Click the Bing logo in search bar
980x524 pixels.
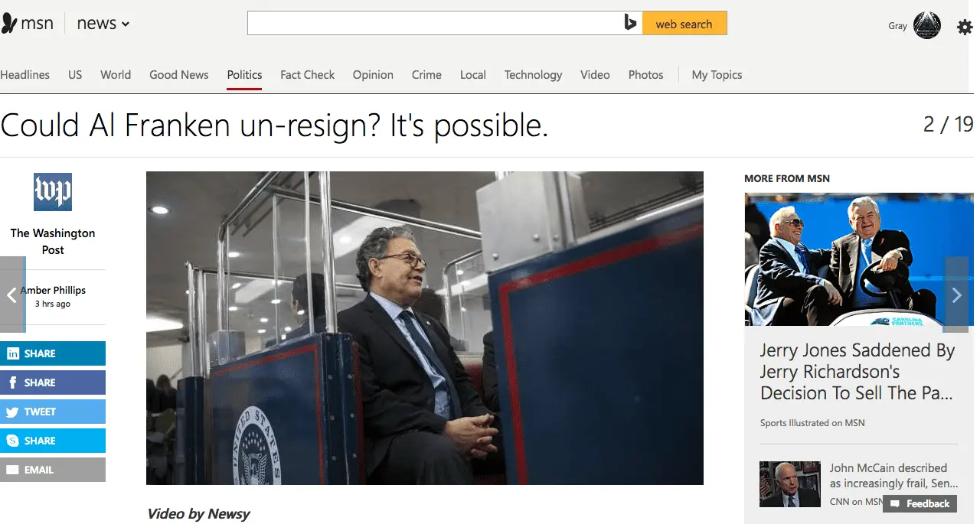pos(630,24)
